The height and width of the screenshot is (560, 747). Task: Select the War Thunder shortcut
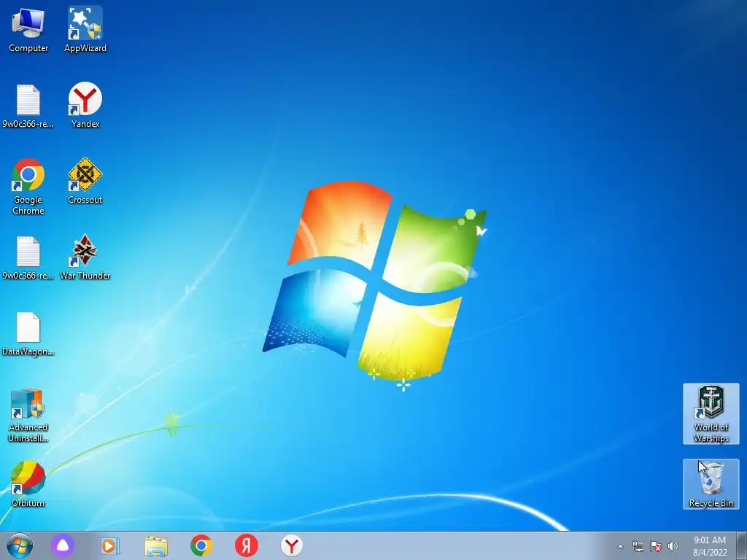[x=85, y=257]
